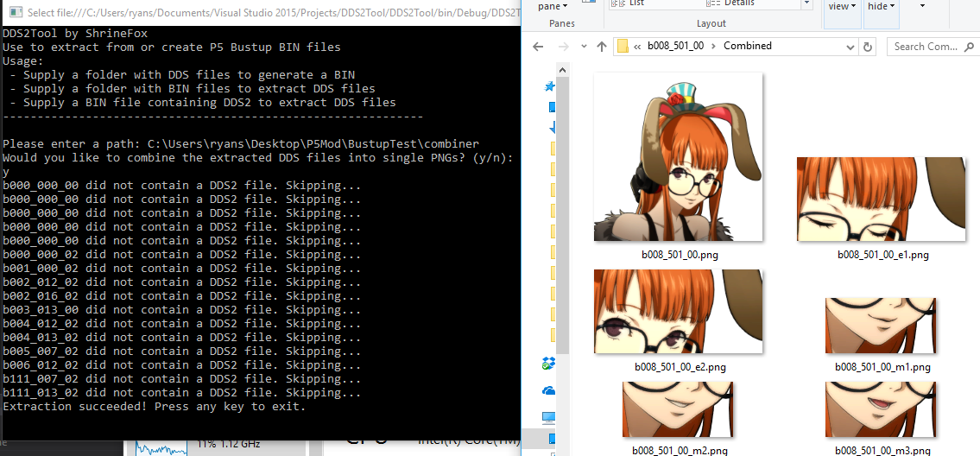Select the b008_501_00_m1.png mouth thumbnail
The image size is (980, 456).
pyautogui.click(x=881, y=326)
